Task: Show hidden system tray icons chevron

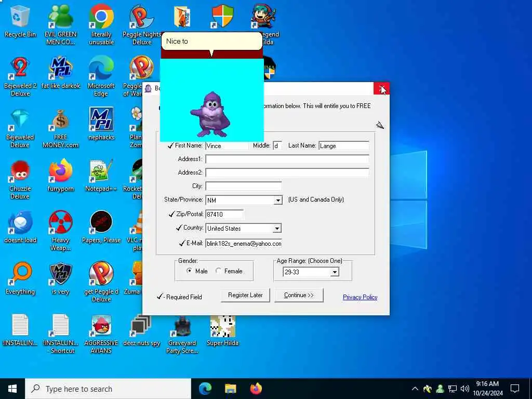Action: coord(415,389)
